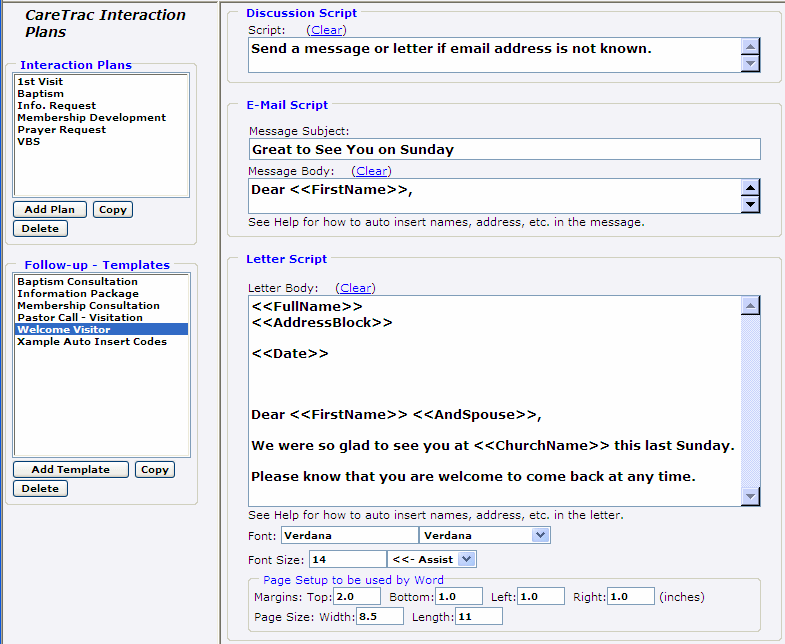
Task: Clear the Letter Body text
Action: coord(356,288)
